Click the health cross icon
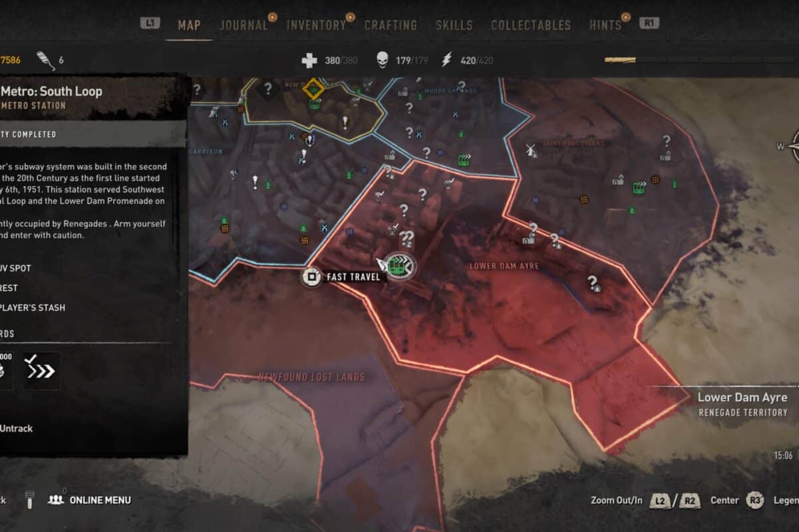Image resolution: width=799 pixels, height=532 pixels. click(309, 61)
